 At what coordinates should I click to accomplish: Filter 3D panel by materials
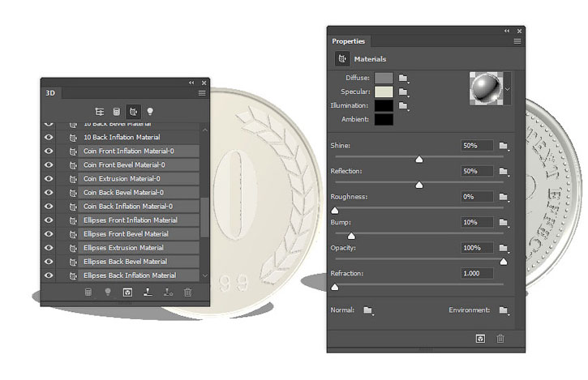coord(133,111)
